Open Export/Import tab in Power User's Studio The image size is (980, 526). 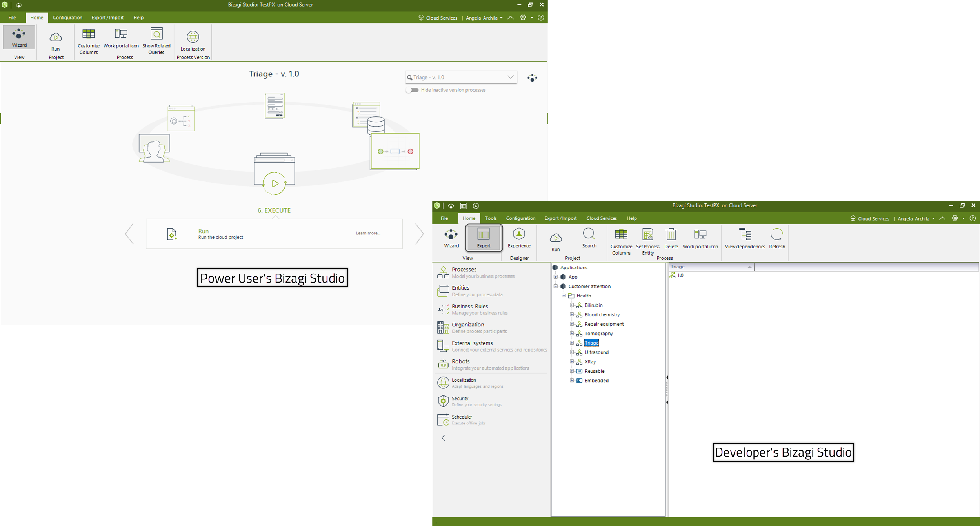tap(107, 18)
